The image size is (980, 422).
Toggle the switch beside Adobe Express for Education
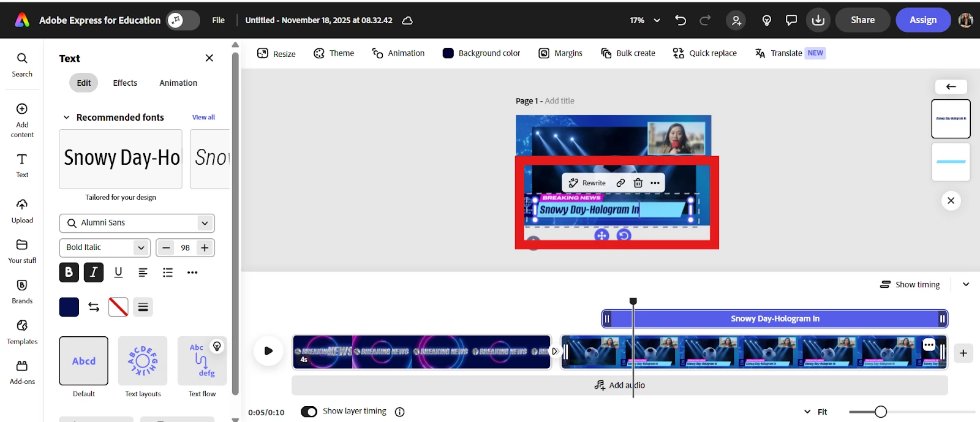pos(183,20)
